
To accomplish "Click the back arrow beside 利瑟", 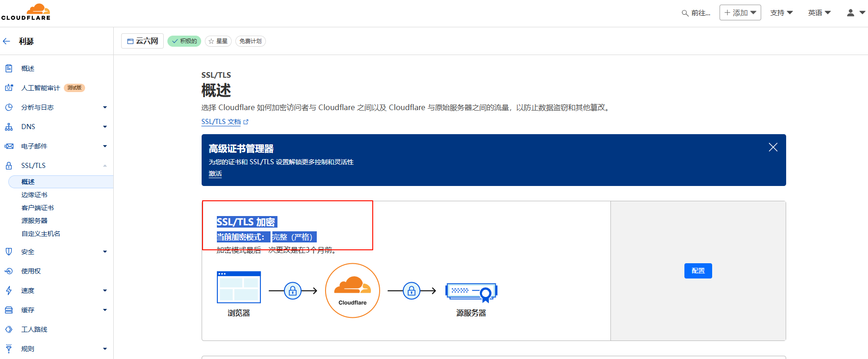I will (6, 41).
